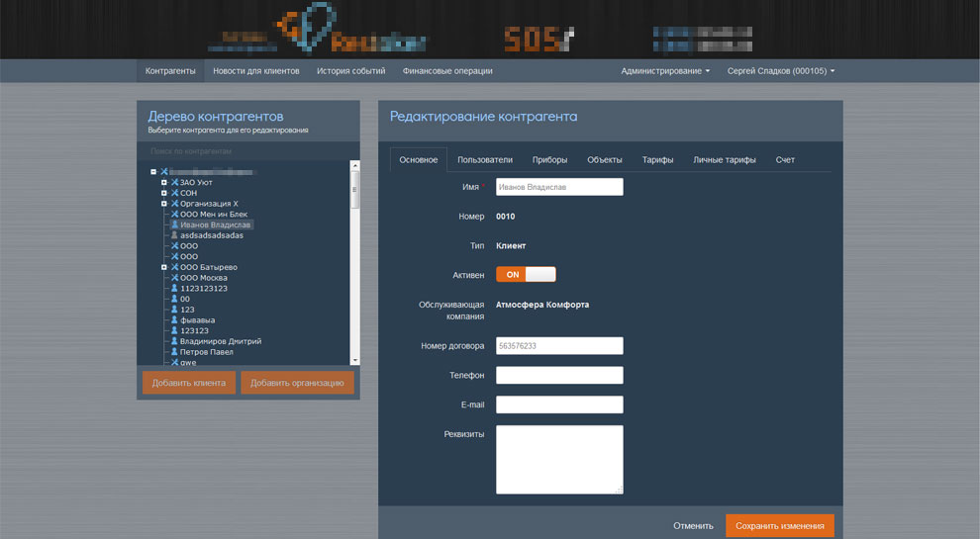The height and width of the screenshot is (539, 980).
Task: Click the tools icon next to ООО Москва
Action: (x=174, y=278)
